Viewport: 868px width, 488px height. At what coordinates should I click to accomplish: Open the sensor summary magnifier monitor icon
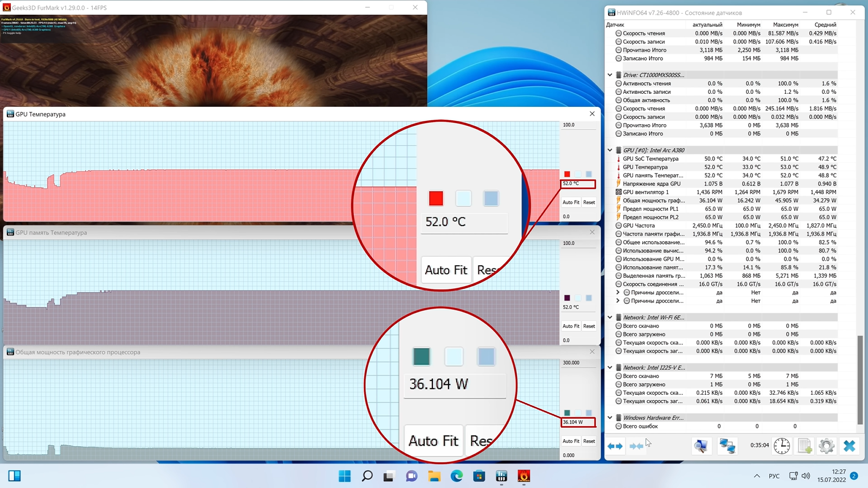coord(701,446)
